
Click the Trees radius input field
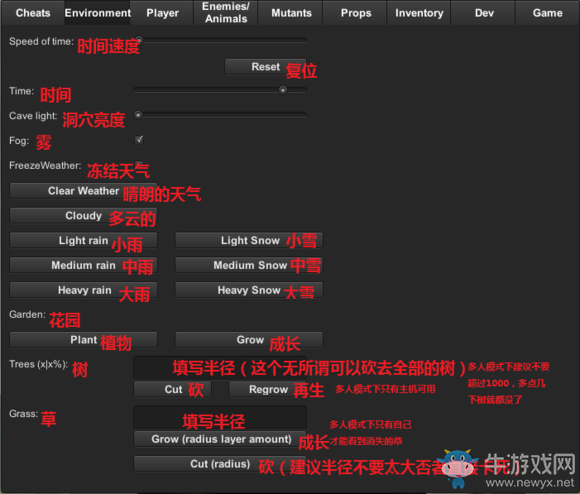tap(220, 368)
